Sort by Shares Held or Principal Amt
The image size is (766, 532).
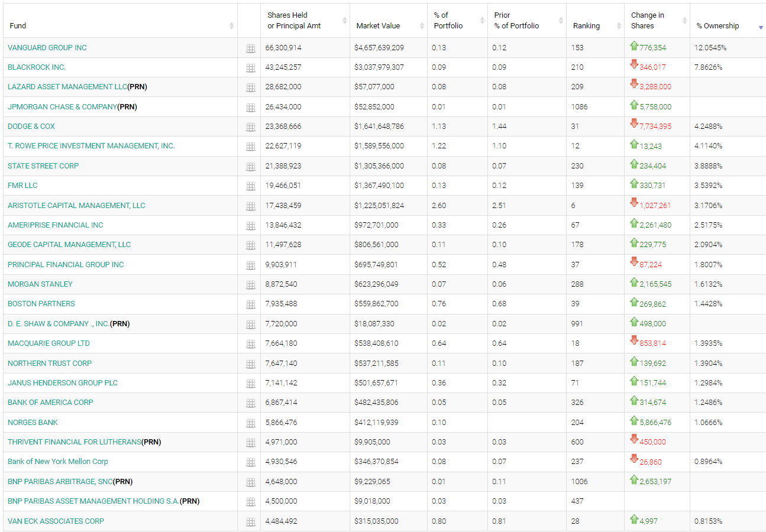click(305, 21)
